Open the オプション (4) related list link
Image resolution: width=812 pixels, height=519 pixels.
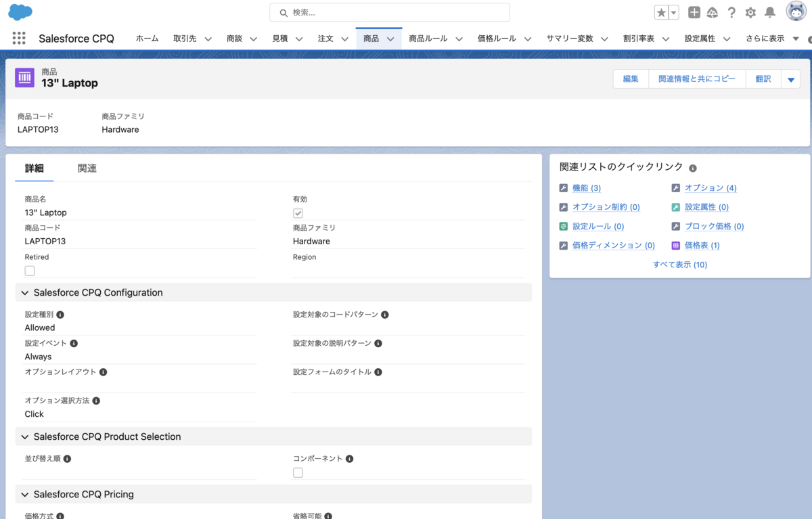(710, 187)
